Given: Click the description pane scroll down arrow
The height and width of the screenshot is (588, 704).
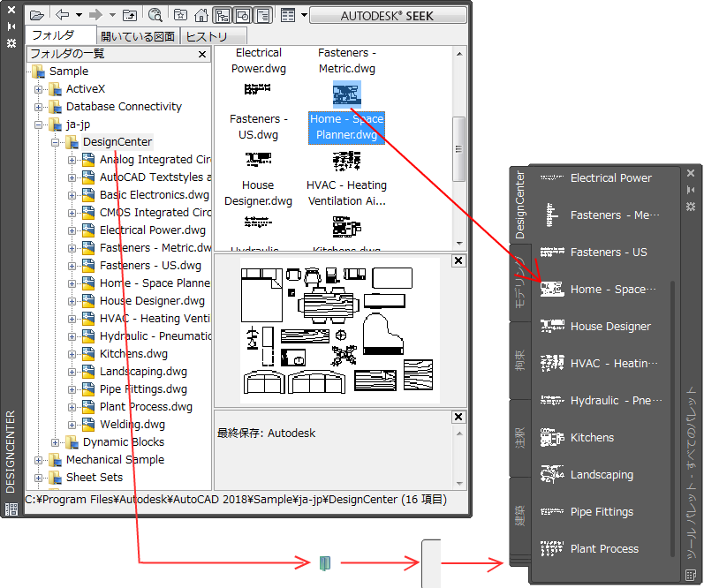Looking at the screenshot, I should point(459,484).
